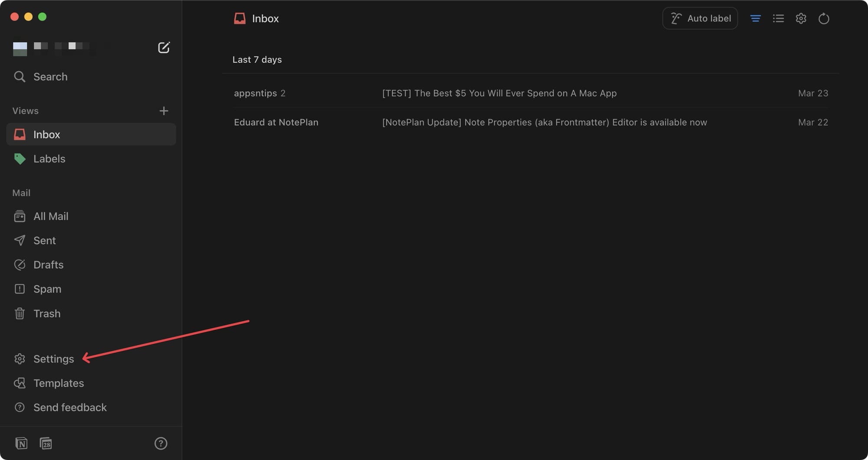Open view settings gear in top toolbar
Screen dimensions: 868x460
(x=801, y=19)
